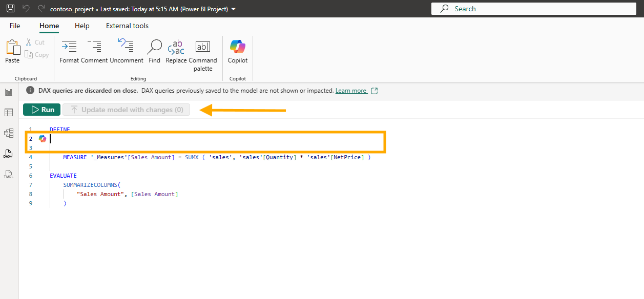Screen dimensions: 644x299
Task: Open the Learn more link
Action: [351, 91]
